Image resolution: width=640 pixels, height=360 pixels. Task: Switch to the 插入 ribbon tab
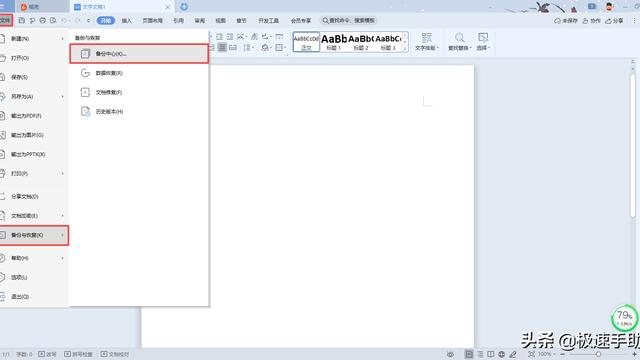(127, 20)
